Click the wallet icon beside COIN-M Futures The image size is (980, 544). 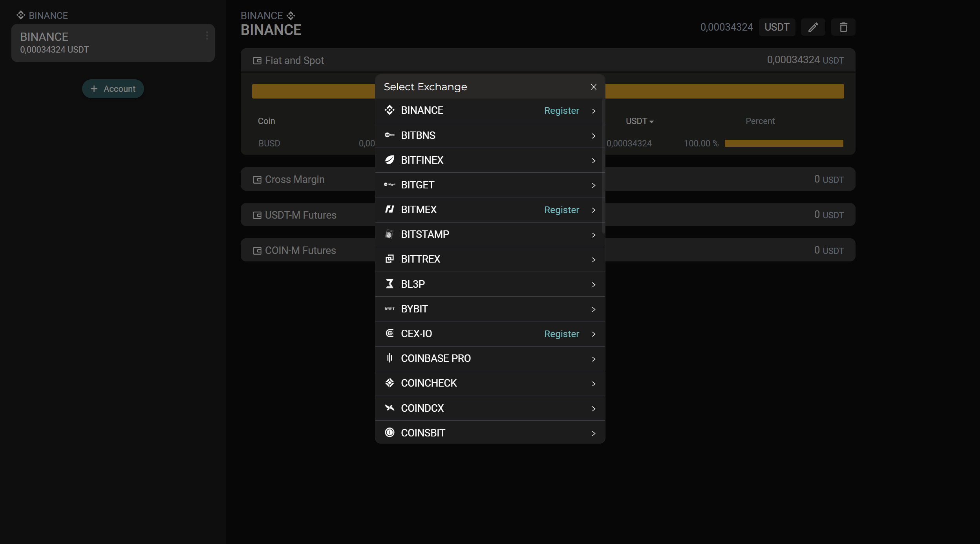click(x=257, y=251)
